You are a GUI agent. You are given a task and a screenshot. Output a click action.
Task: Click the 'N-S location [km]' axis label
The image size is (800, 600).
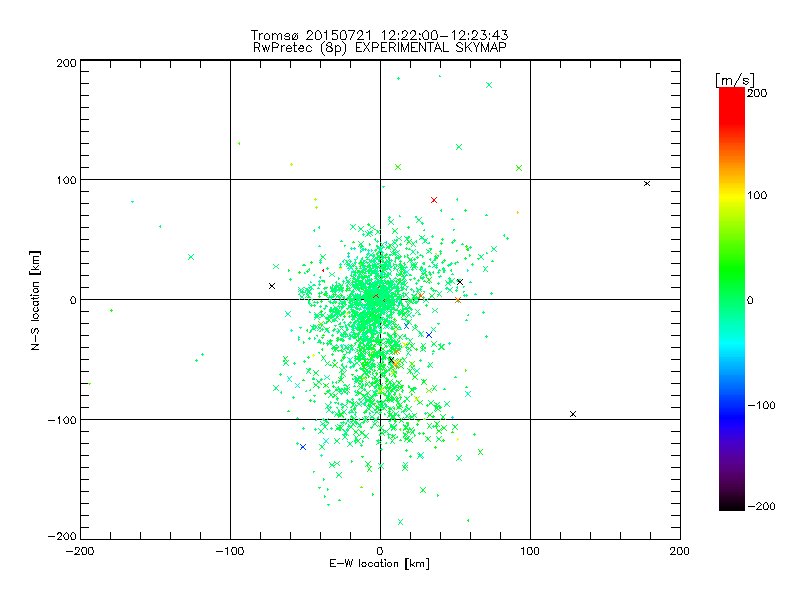35,301
